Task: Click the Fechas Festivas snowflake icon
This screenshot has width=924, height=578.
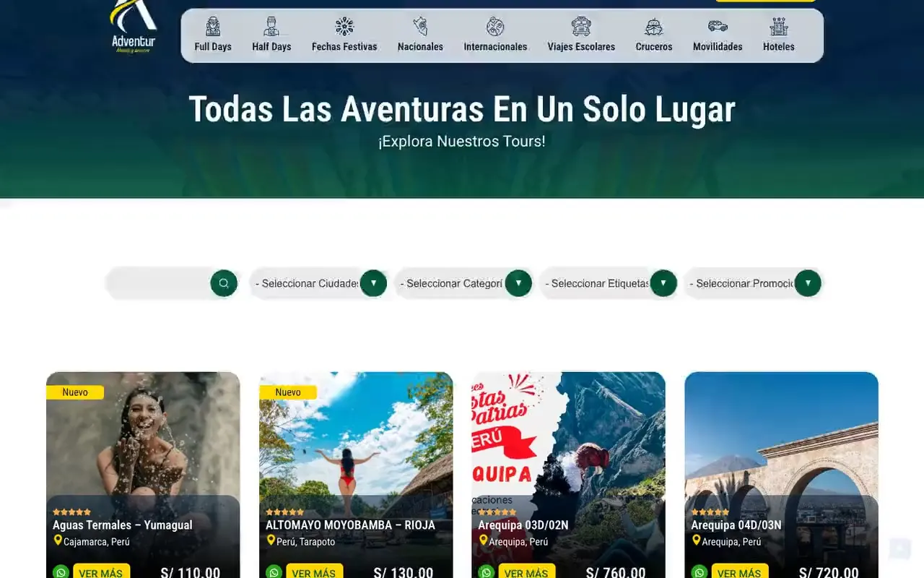Action: point(344,27)
